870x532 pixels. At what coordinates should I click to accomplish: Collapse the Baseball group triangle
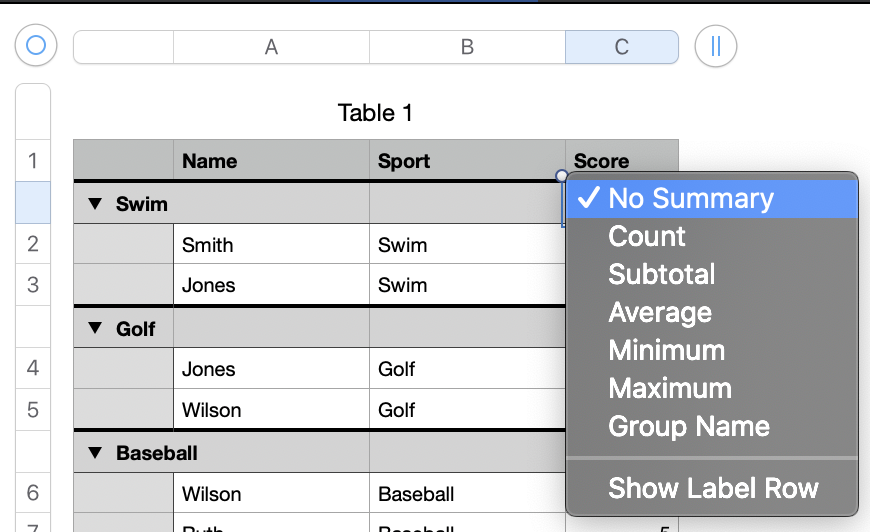(x=95, y=453)
